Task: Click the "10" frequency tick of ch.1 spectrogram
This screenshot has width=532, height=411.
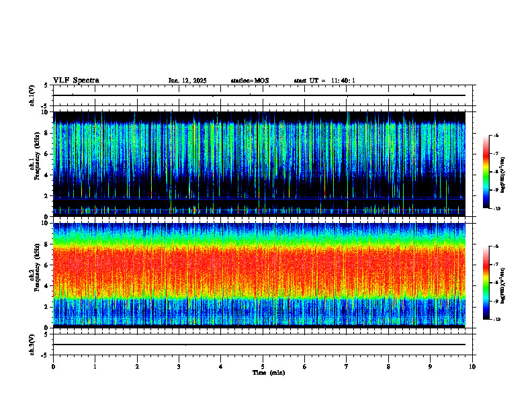Action: pos(46,112)
